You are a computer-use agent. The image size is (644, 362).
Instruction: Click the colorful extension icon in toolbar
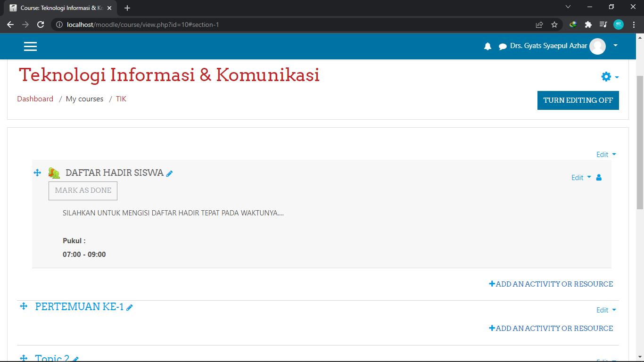pos(573,25)
